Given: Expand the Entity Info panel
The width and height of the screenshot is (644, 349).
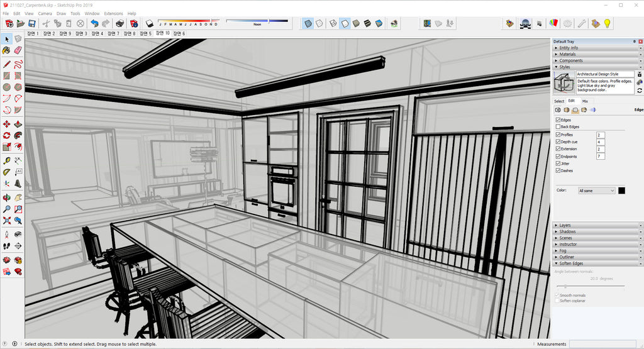Looking at the screenshot, I should pyautogui.click(x=597, y=48).
